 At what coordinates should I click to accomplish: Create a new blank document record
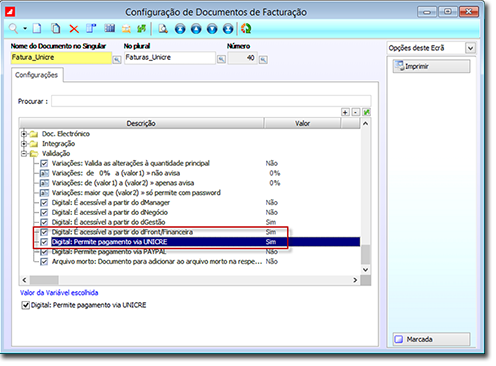[x=37, y=29]
